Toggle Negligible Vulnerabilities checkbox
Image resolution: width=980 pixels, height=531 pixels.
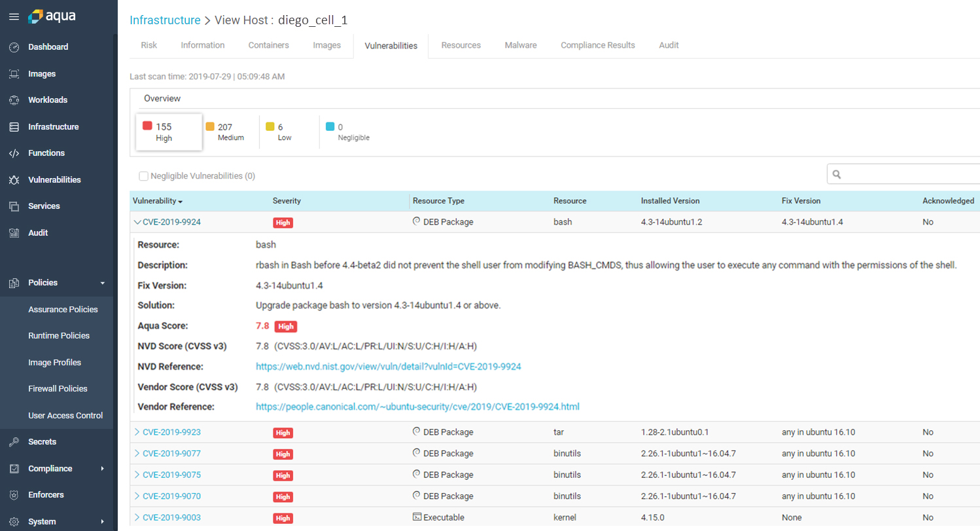click(x=143, y=176)
